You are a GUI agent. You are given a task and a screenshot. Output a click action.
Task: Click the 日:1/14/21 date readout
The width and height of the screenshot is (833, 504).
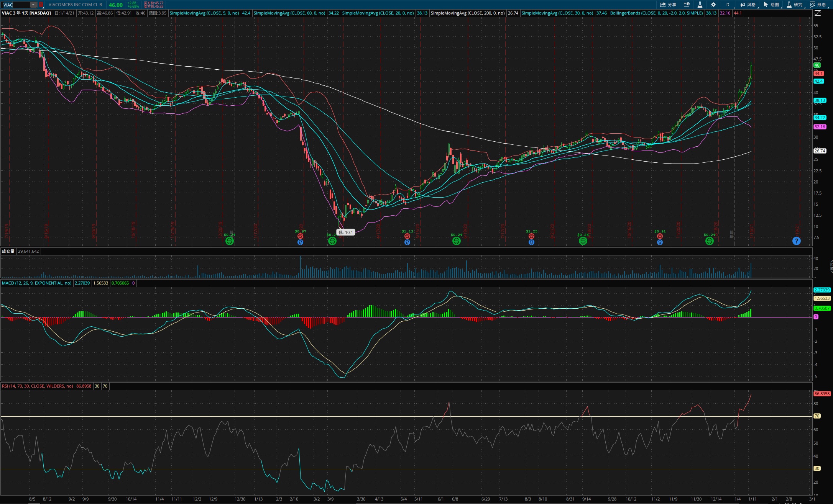pyautogui.click(x=64, y=13)
